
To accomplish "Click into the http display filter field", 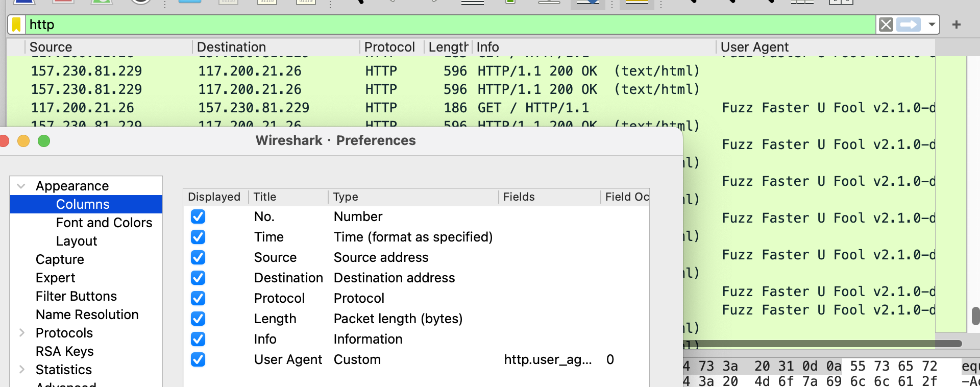I will point(449,25).
